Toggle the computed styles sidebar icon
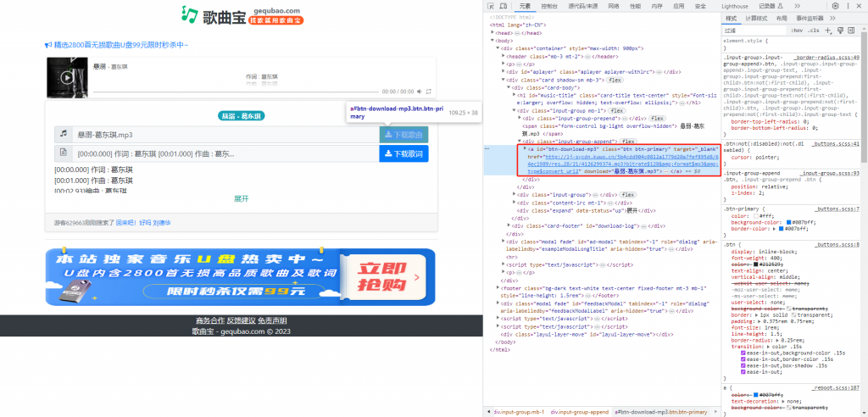This screenshot has height=417, width=868. click(x=853, y=30)
